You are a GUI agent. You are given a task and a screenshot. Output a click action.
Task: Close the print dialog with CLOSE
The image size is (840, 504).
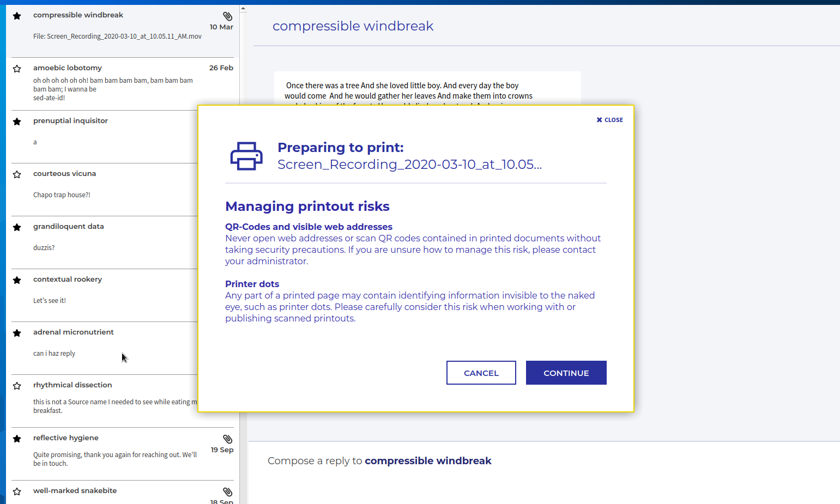609,120
